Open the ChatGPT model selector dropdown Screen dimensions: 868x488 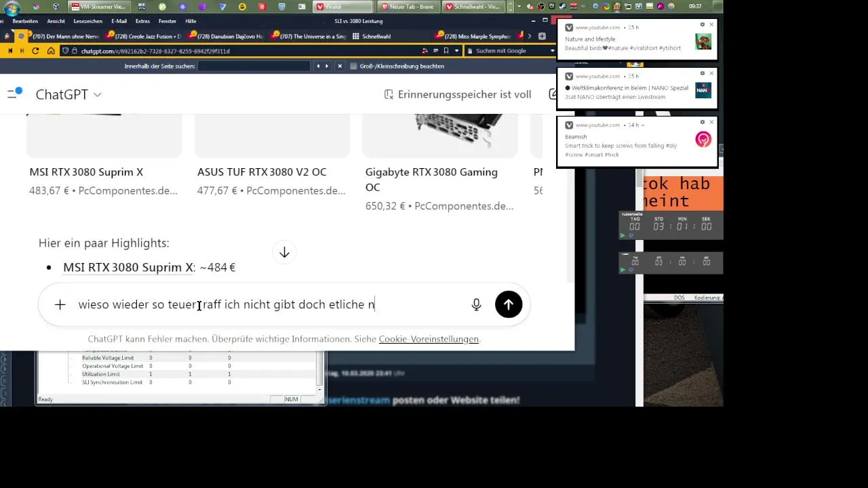68,94
